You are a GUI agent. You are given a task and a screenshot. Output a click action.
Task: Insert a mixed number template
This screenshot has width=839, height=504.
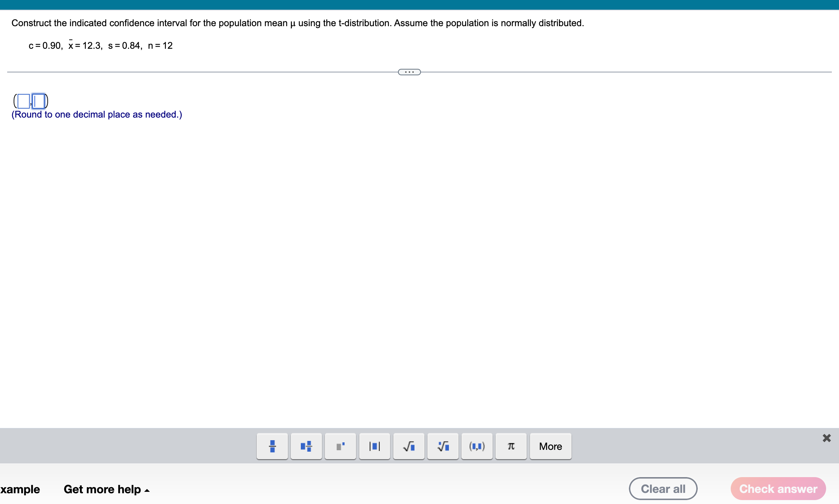(x=306, y=446)
